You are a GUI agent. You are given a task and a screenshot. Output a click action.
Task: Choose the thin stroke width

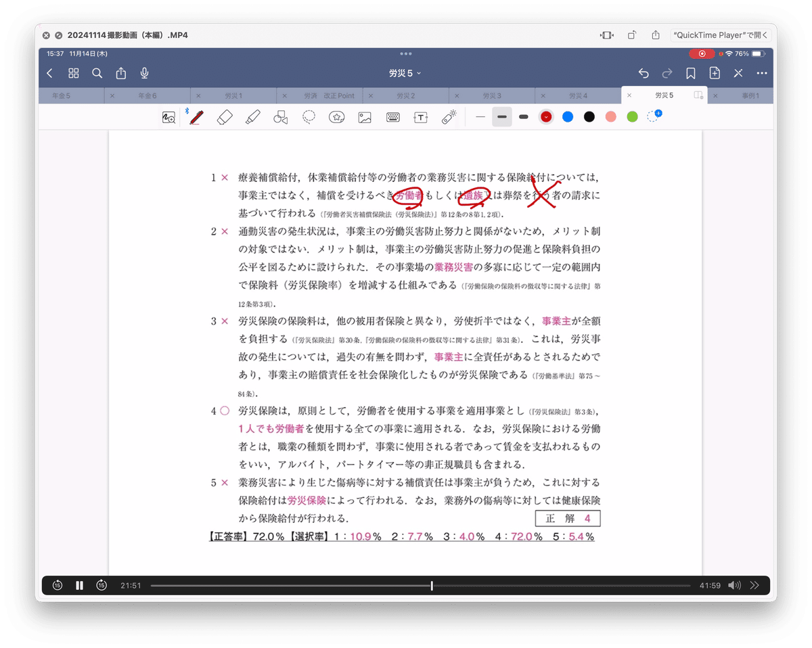point(480,117)
